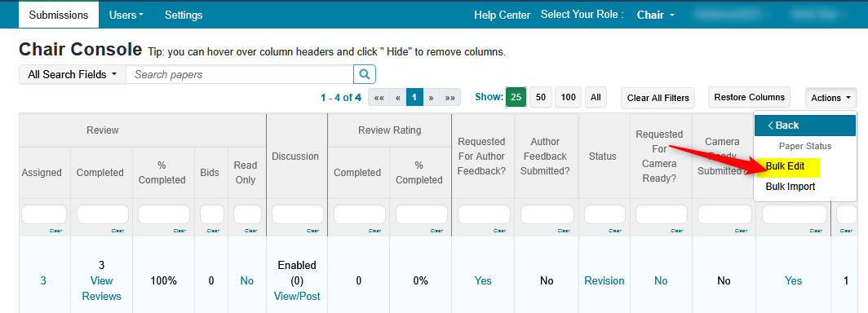Screen dimensions: 868x313
Task: Click Restore Columns button
Action: 749,97
